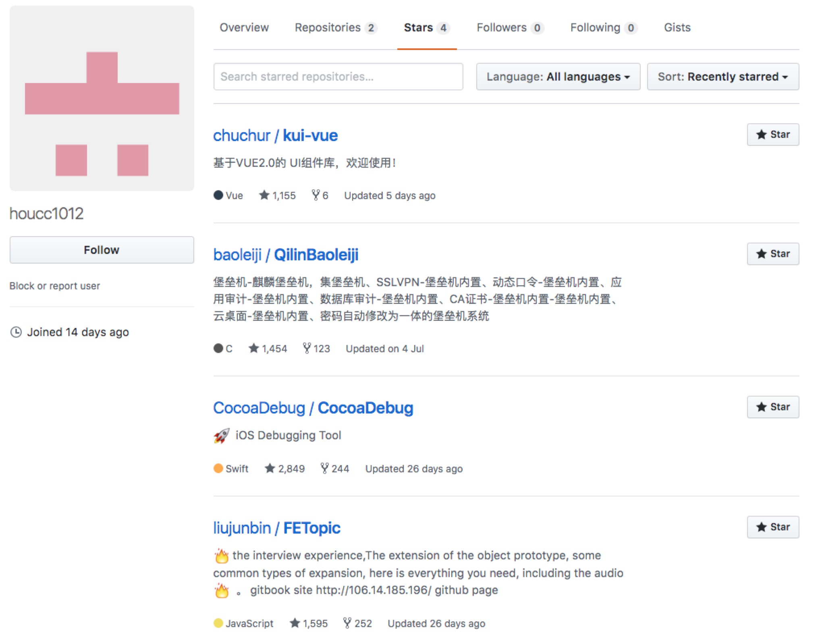Click "Joined 14 days ago" text
The image size is (822, 644).
click(78, 332)
